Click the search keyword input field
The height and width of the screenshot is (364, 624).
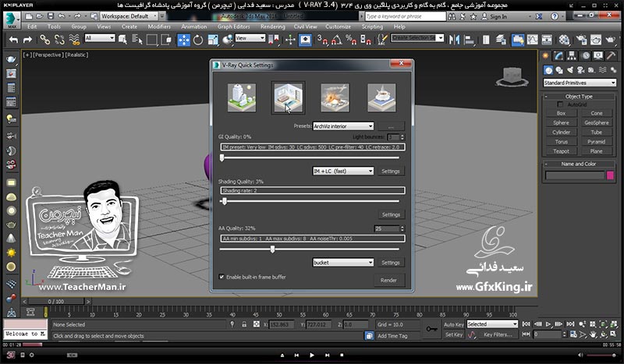point(405,16)
